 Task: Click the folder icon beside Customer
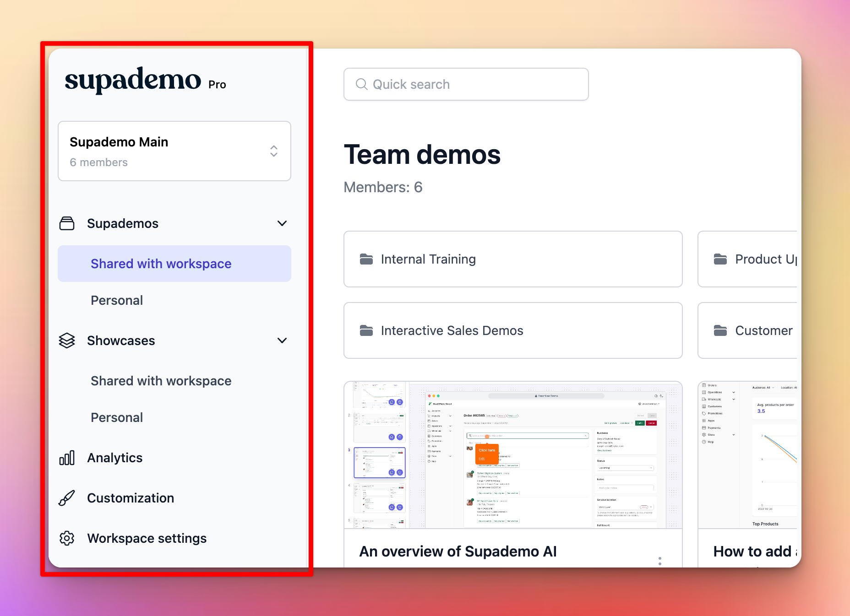pyautogui.click(x=720, y=330)
